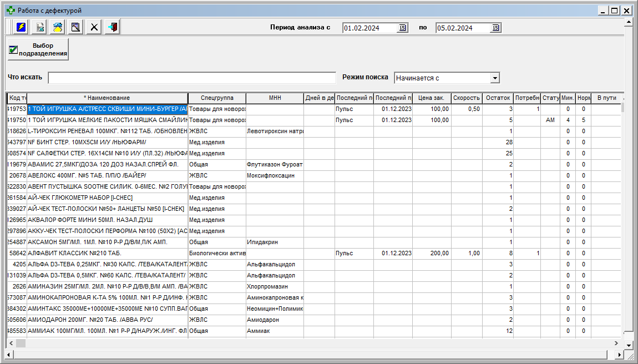Select the L-ТИРОКСИН РЕНЕВАЛ 100МКГ row

point(314,131)
